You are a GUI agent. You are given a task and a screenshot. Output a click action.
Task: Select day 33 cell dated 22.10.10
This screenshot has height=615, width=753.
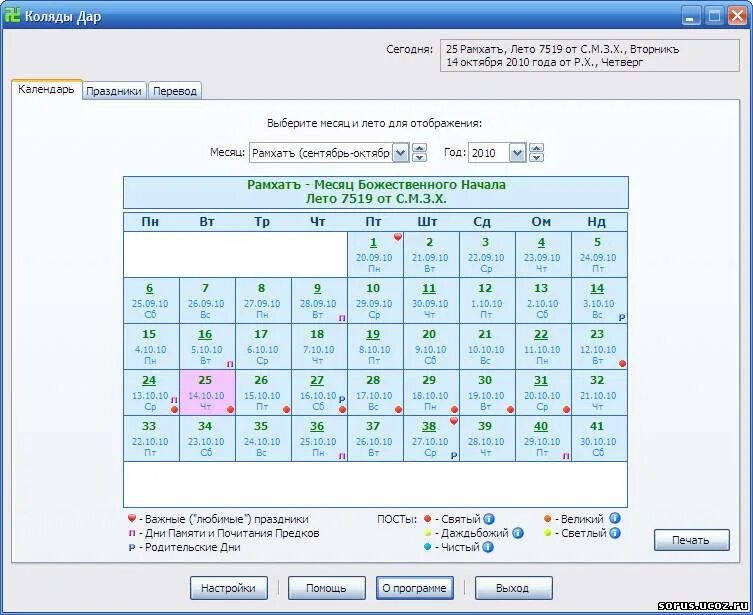tap(151, 439)
